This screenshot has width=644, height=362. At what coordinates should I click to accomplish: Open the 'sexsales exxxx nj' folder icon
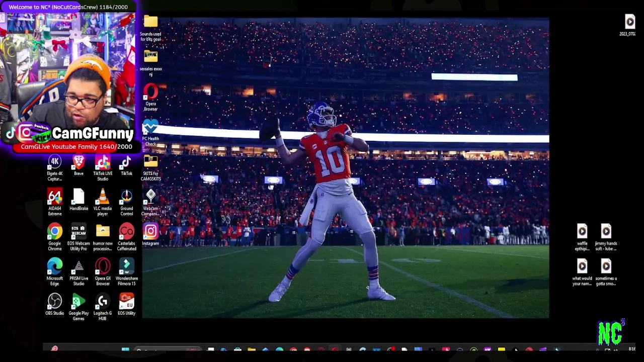click(x=150, y=63)
